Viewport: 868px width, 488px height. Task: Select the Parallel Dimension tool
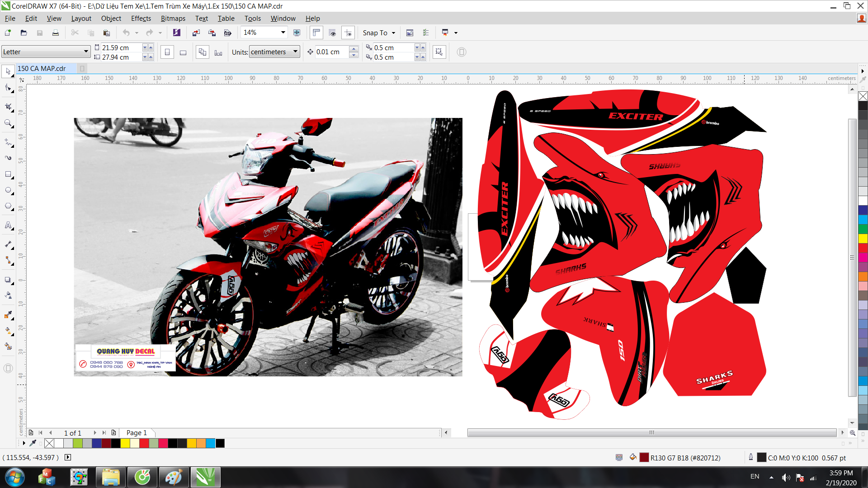tap(8, 244)
